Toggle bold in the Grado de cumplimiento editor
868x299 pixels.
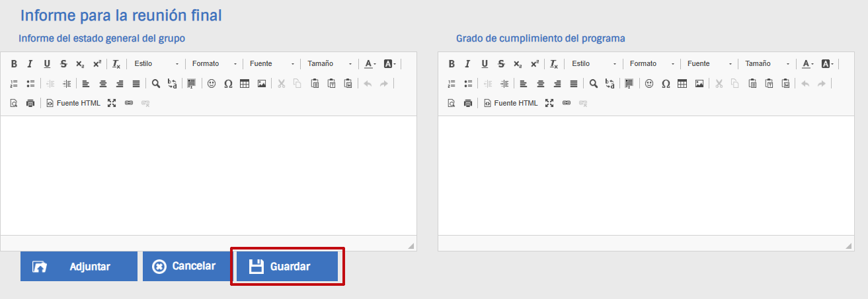[452, 64]
